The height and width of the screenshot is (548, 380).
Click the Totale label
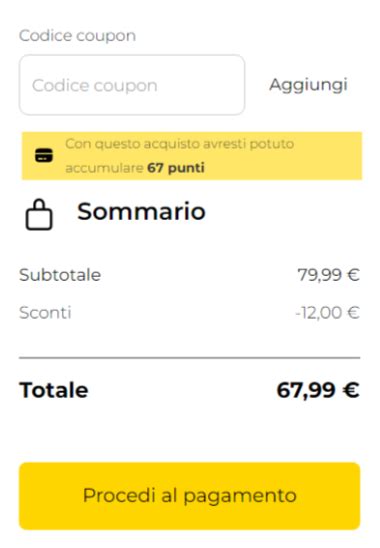click(54, 390)
